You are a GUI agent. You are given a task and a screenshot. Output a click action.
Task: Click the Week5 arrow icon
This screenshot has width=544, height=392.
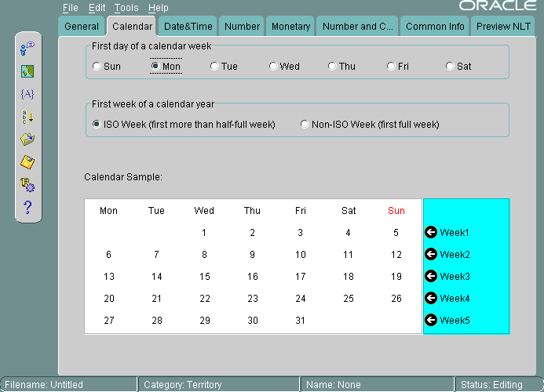[430, 320]
